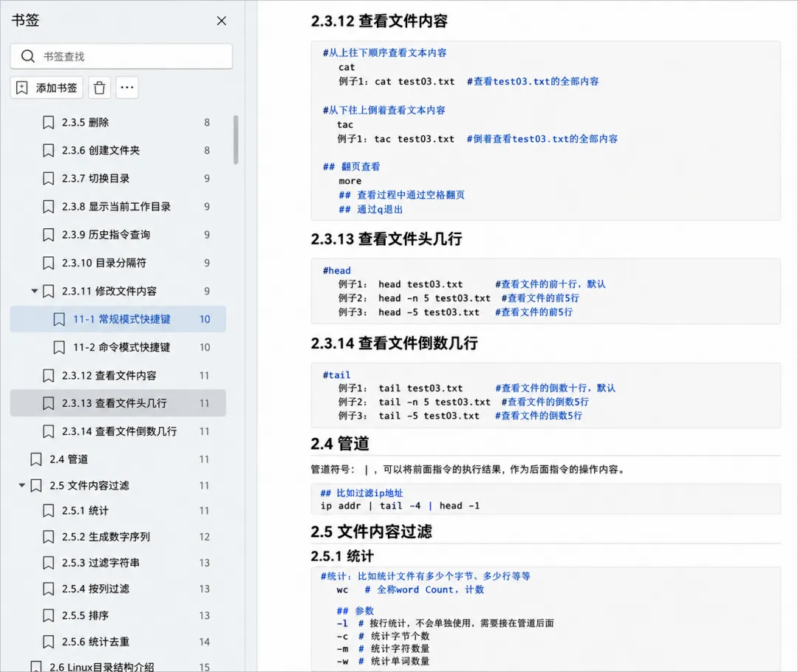This screenshot has width=798, height=672.
Task: Select highlighted bookmark 11-1 常规模式快捷键
Action: (x=118, y=319)
